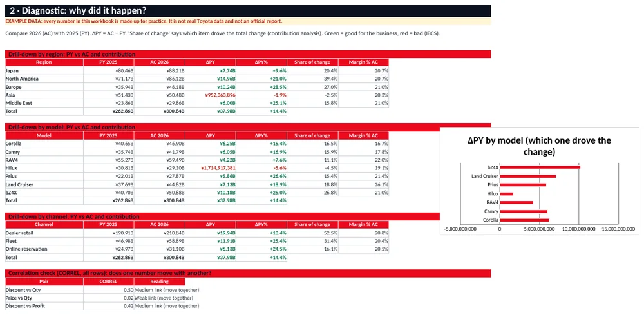
Task: Click the -5,000,000,000 axis label in the chart
Action: 460,229
